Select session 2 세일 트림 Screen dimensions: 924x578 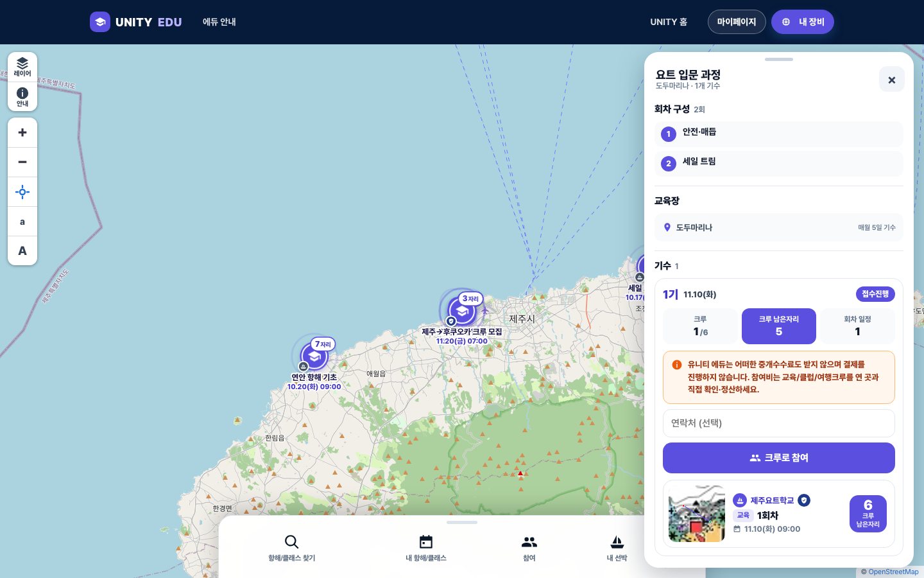pyautogui.click(x=779, y=163)
